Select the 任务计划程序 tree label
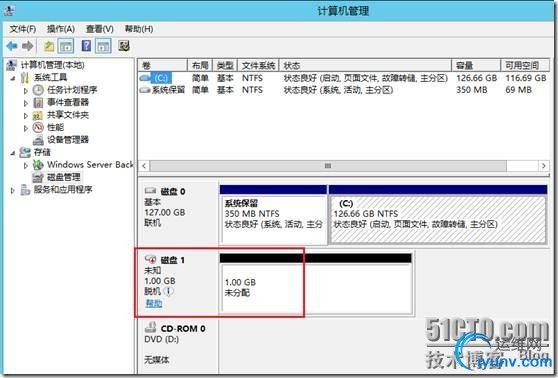 coord(72,90)
